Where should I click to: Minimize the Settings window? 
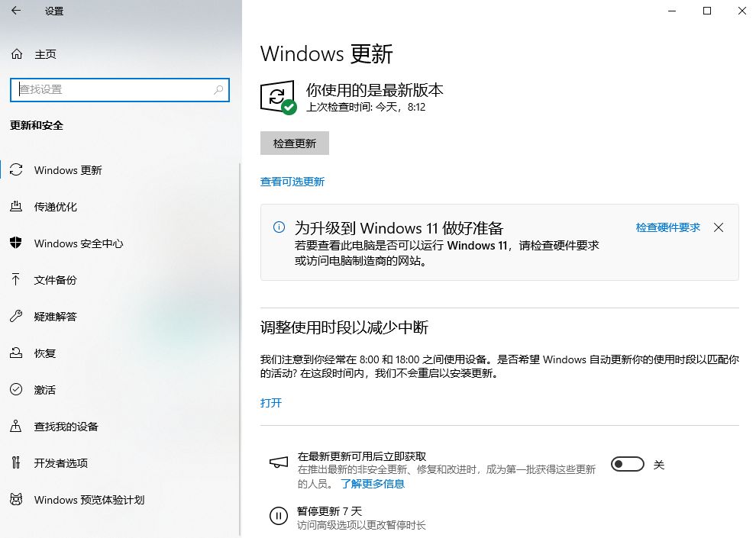(672, 11)
